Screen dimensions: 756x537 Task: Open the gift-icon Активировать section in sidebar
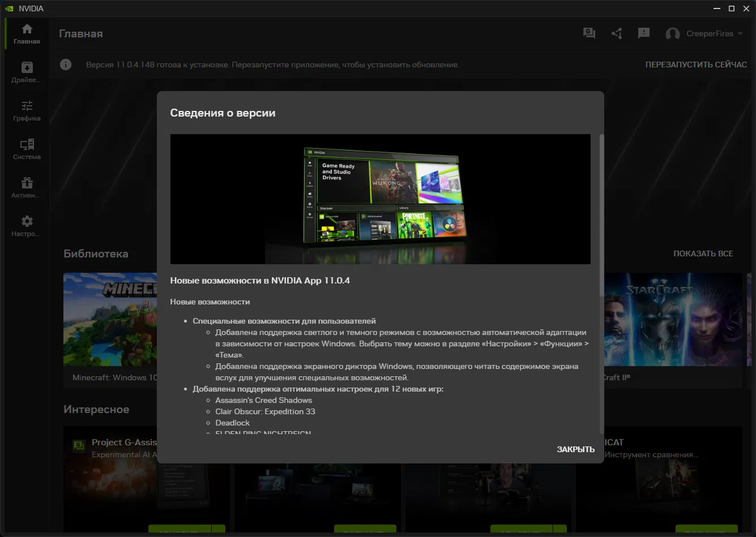click(27, 188)
